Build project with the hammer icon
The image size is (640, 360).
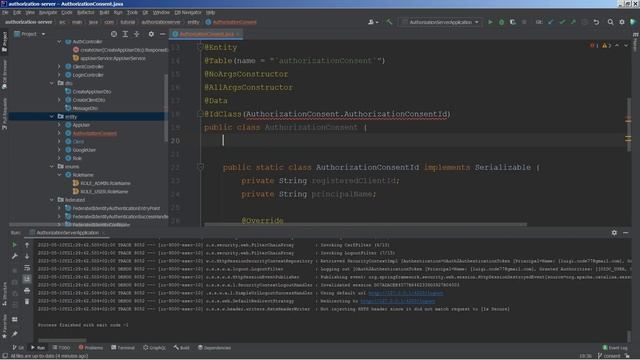click(x=389, y=22)
